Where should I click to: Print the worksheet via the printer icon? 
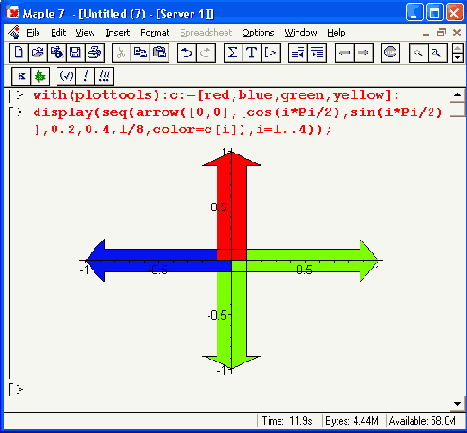[95, 53]
